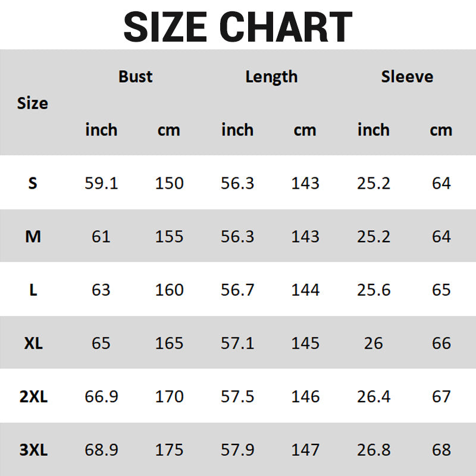Screen dimensions: 476x476
Task: Click the 59.1 inch bust value
Action: point(101,183)
